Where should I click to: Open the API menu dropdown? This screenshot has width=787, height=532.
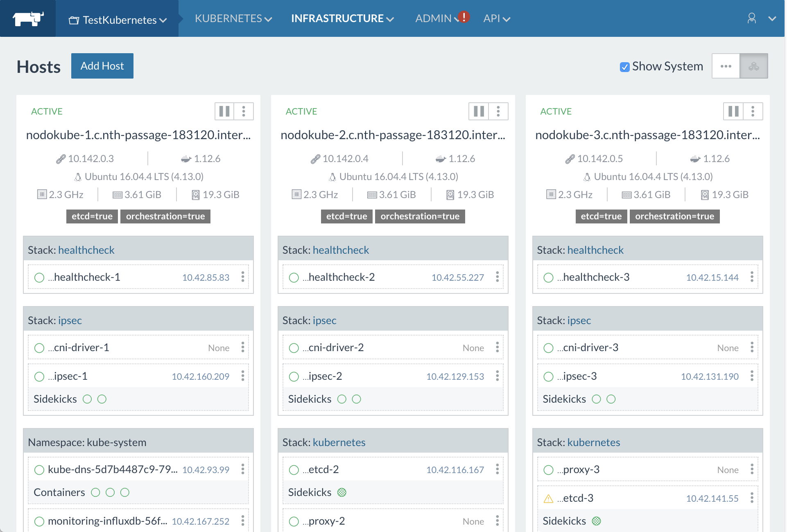tap(497, 18)
